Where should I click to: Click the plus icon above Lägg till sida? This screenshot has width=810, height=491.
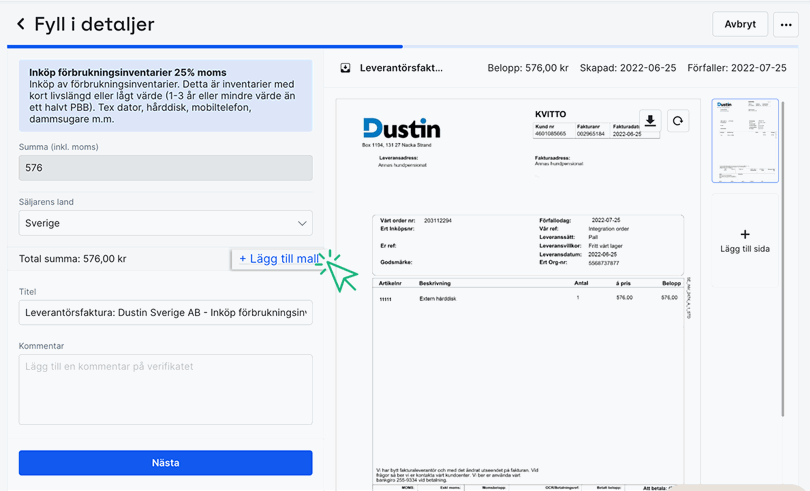click(744, 234)
